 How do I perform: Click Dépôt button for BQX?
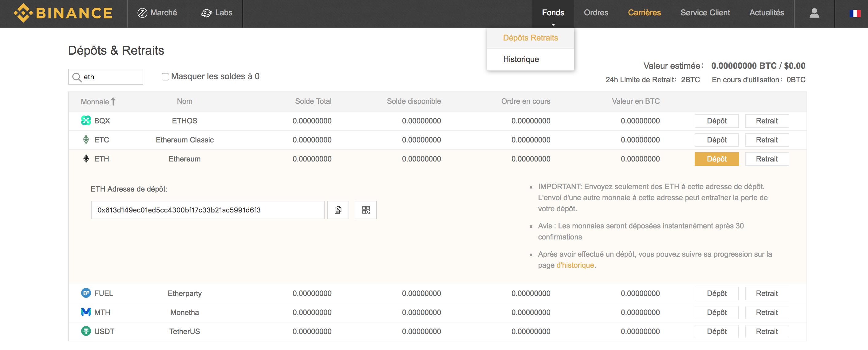pyautogui.click(x=716, y=121)
